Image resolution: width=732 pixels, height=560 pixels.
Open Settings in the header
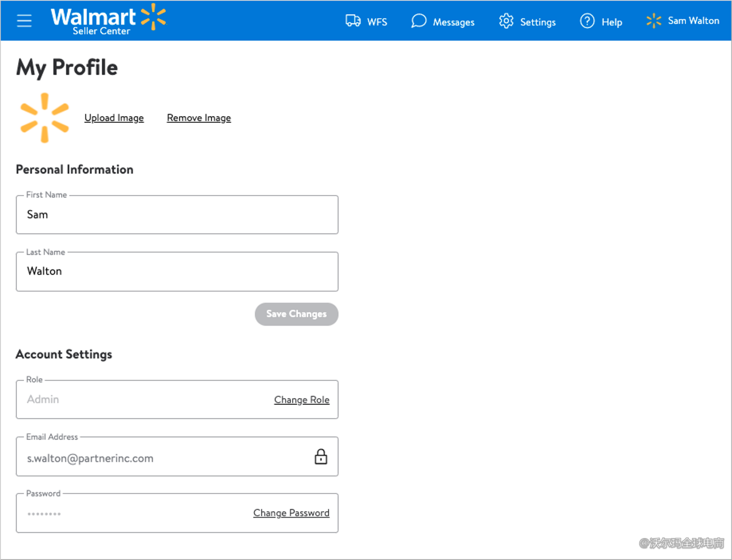[527, 21]
